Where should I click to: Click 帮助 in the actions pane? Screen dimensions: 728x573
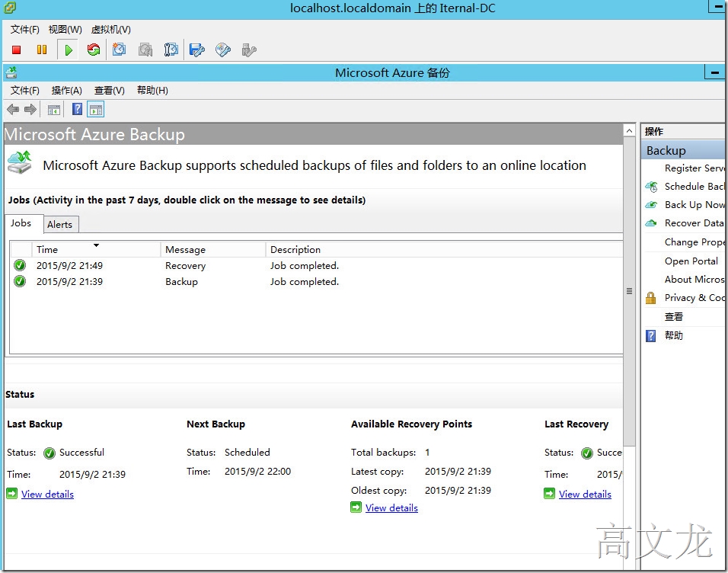[x=674, y=335]
